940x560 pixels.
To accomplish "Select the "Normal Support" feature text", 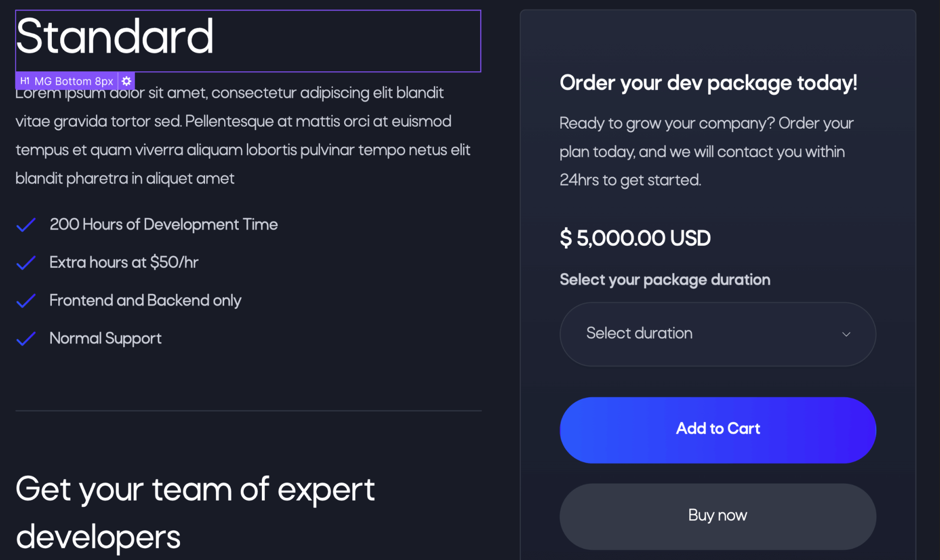I will (105, 338).
